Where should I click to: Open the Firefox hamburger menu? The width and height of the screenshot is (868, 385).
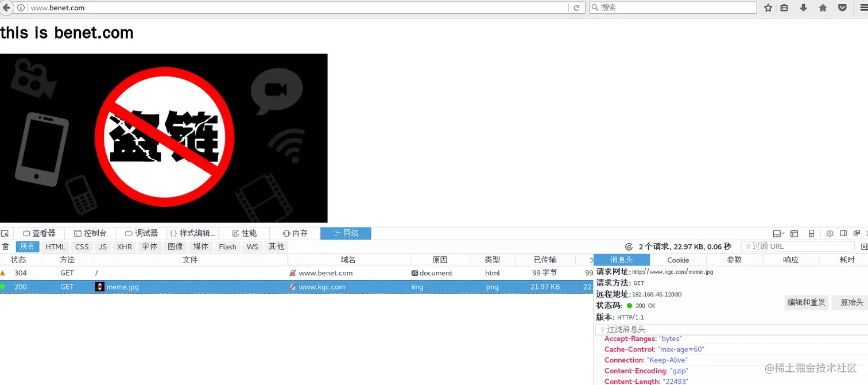click(x=862, y=7)
